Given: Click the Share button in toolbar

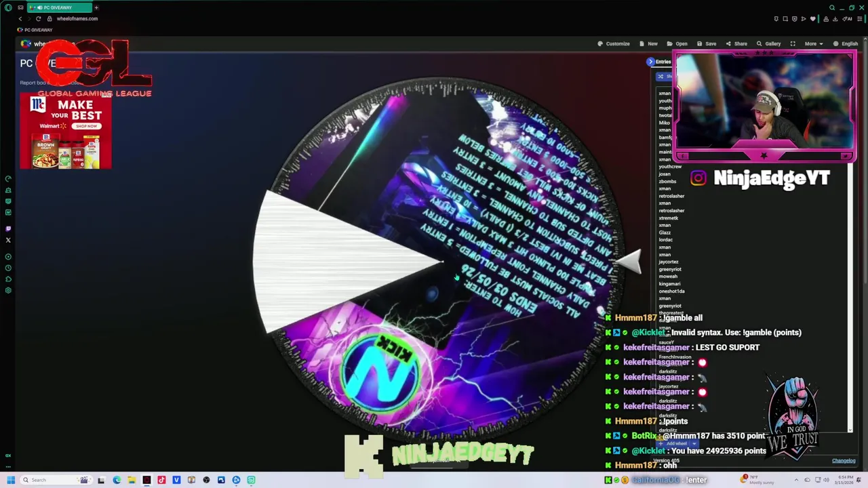Looking at the screenshot, I should [736, 43].
